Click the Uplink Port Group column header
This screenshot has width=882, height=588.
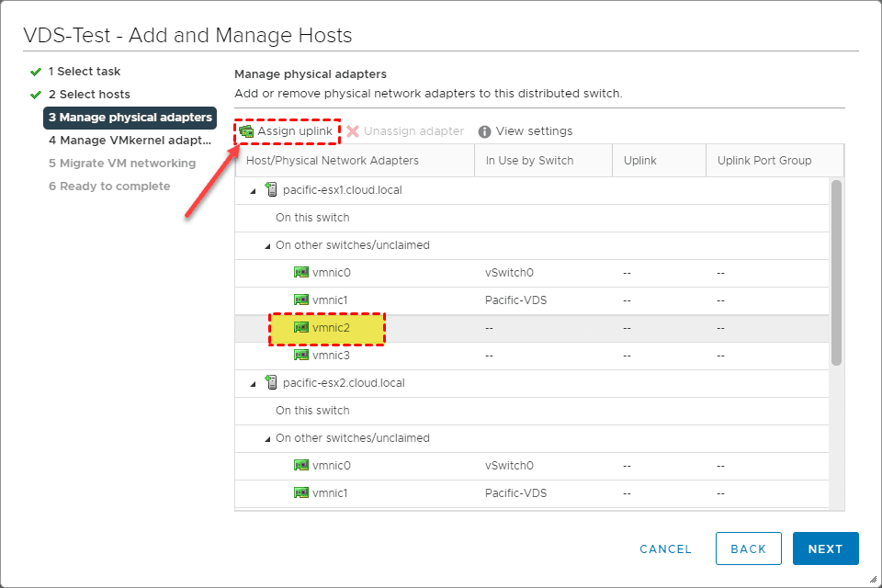763,161
